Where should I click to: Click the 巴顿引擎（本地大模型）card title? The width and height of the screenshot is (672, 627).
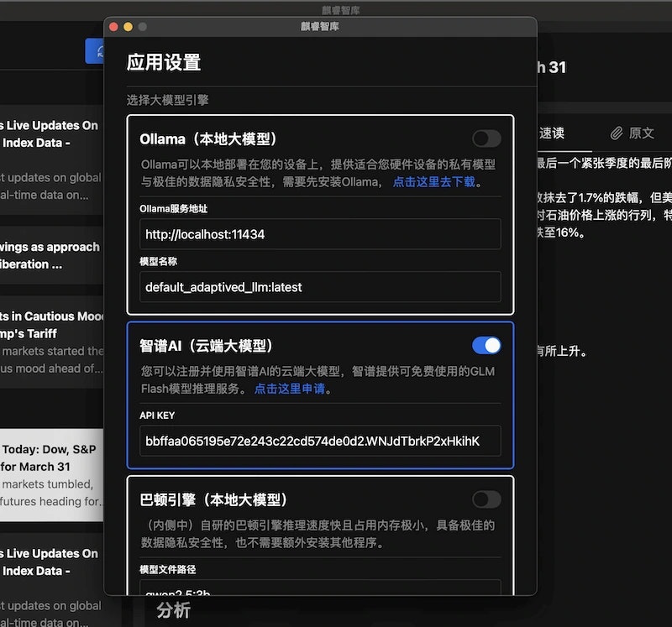point(213,499)
